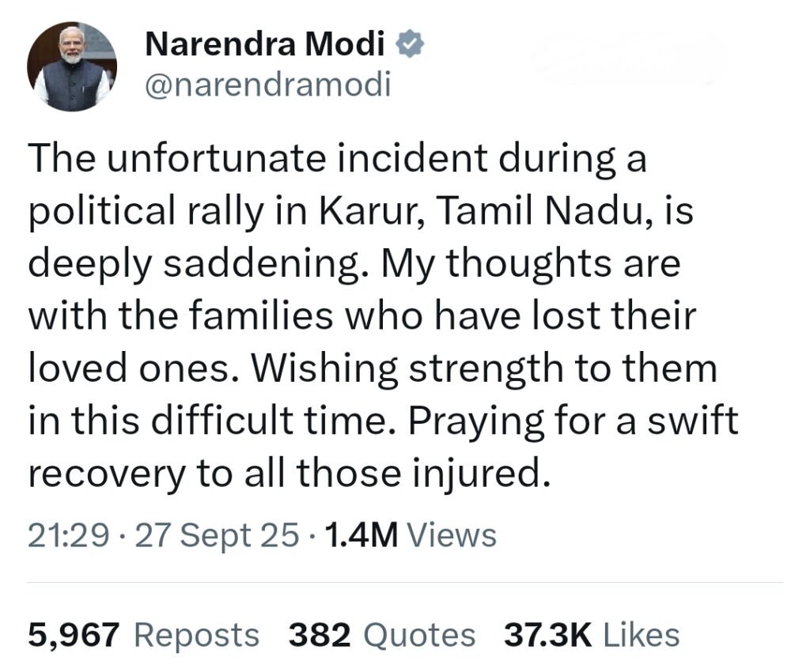
Task: Click the 382 quote count
Action: tap(319, 634)
